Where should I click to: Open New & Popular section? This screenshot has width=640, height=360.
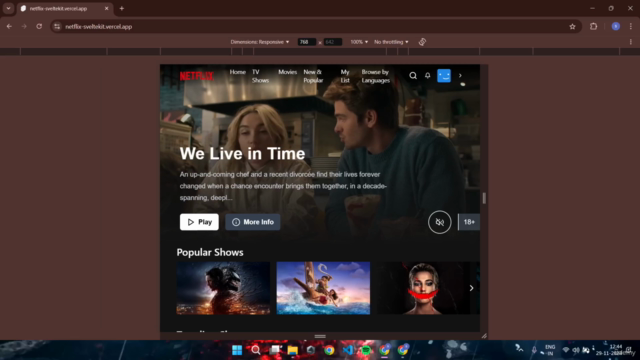click(313, 76)
